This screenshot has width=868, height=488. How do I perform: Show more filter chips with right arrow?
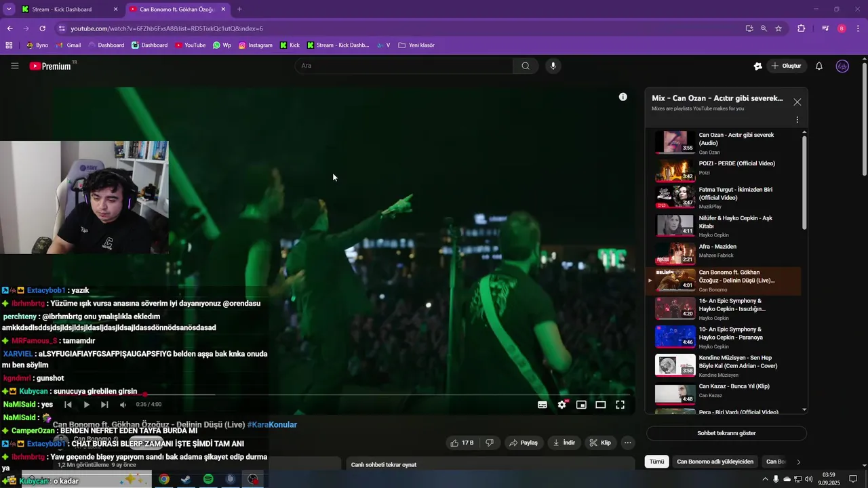coord(798,462)
